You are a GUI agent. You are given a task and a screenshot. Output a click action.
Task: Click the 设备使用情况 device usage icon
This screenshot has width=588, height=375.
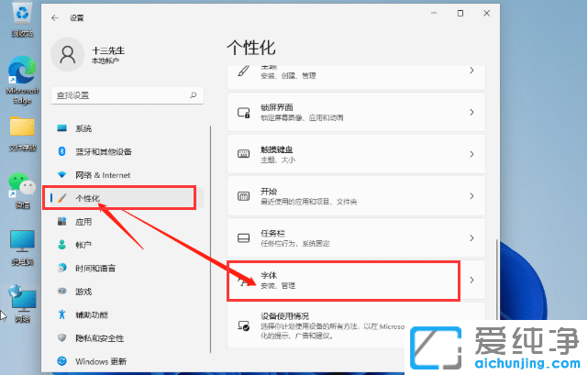click(x=244, y=325)
